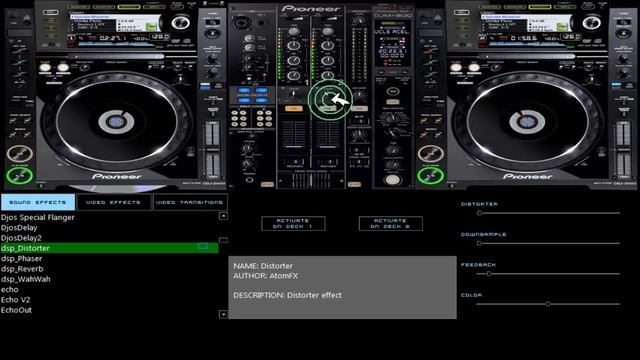The width and height of the screenshot is (640, 360).
Task: Select Djos Special Flanger effect
Action: click(x=38, y=217)
